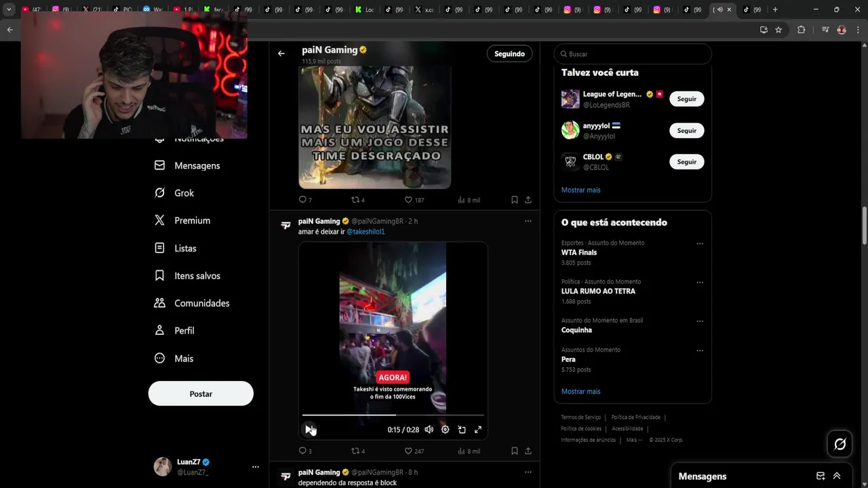Play the Takeshi video in the post
The width and height of the screenshot is (868, 488).
pos(309,430)
